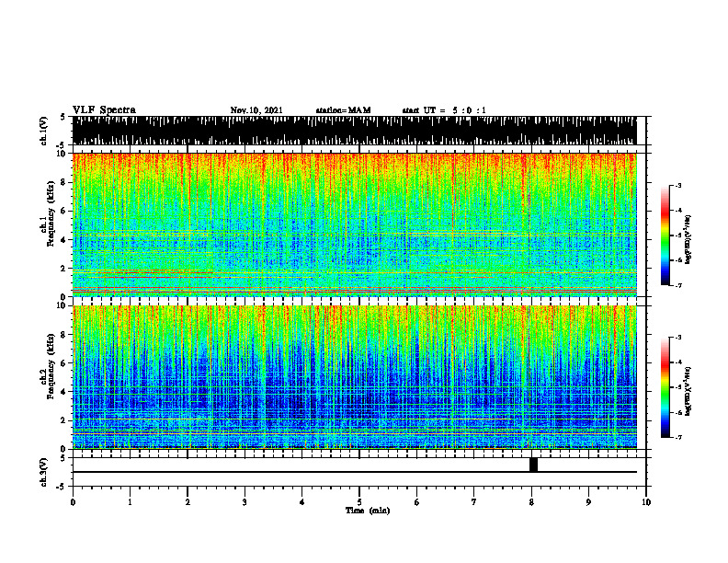Click the "ch.1(V)" waveform axis label

coord(44,131)
